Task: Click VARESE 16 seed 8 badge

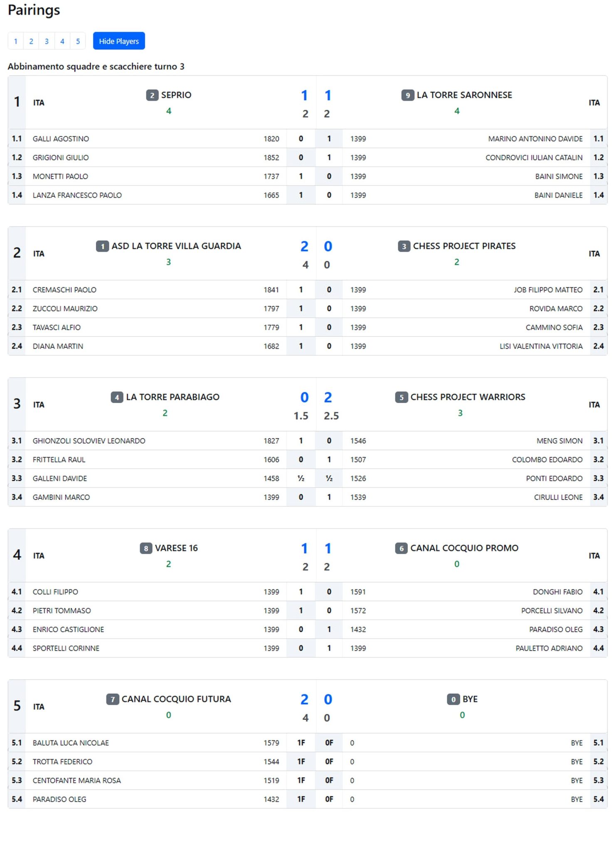Action: coord(146,548)
